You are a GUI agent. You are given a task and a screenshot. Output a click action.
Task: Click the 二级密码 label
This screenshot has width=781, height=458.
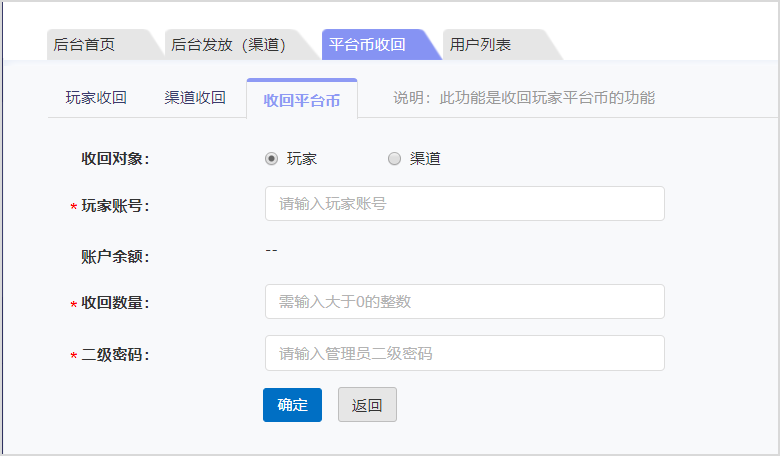pos(115,355)
